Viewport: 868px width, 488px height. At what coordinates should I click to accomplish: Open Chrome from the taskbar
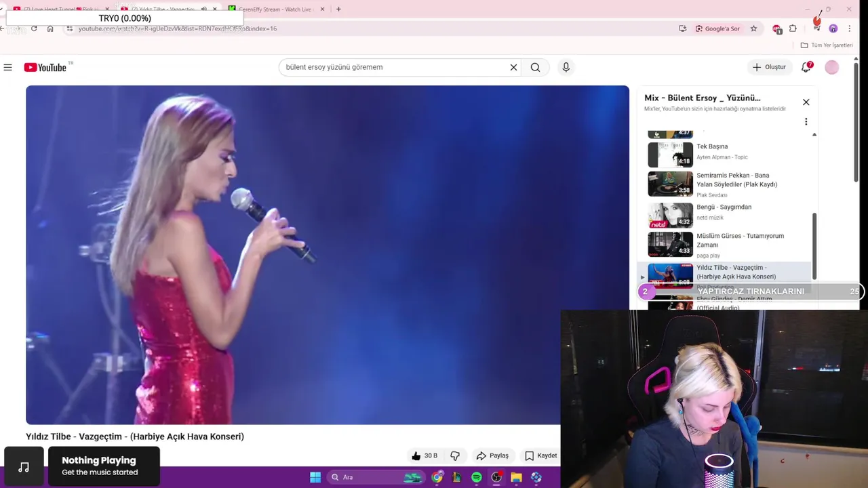[437, 477]
